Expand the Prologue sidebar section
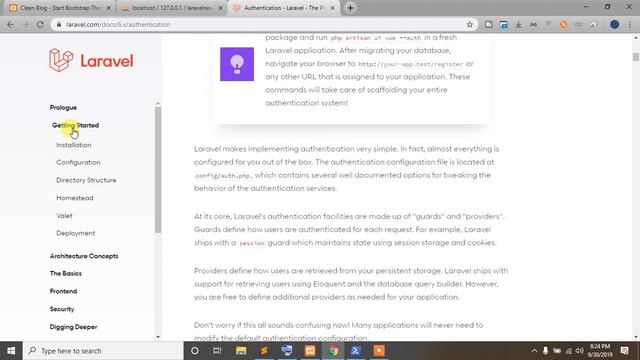Image resolution: width=640 pixels, height=360 pixels. point(63,107)
